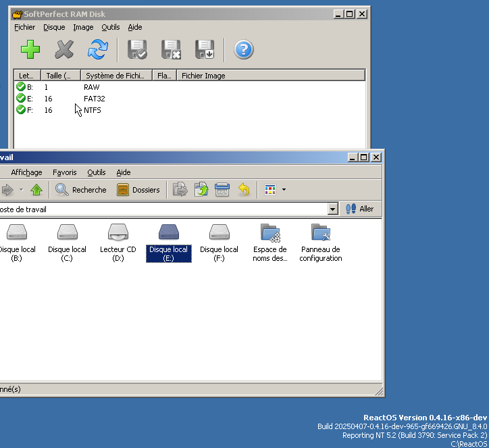
Task: Click SoftPerfect RAM Disk title bar icon
Action: click(18, 14)
